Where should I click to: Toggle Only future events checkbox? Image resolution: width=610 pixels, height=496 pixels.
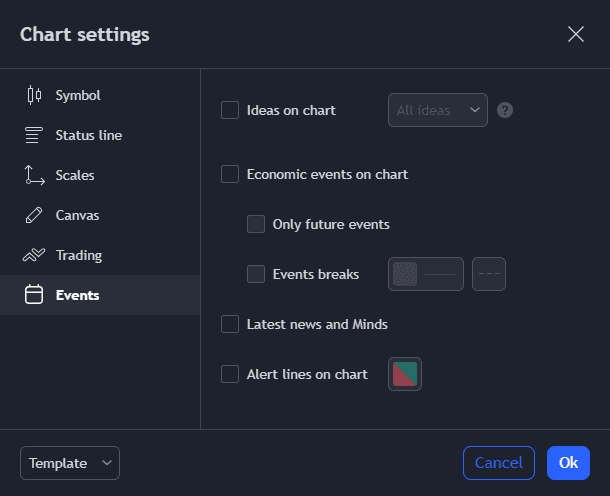(x=256, y=224)
